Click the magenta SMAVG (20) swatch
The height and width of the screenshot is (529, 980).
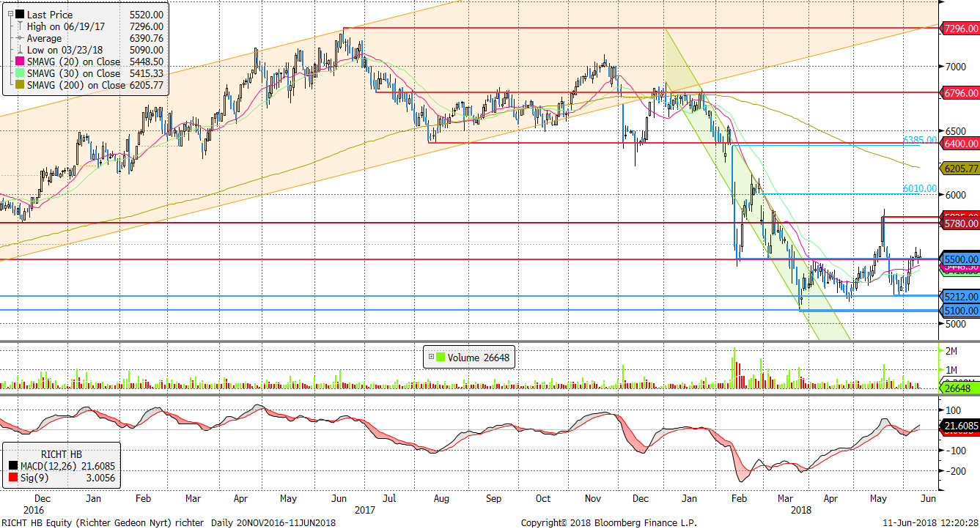pyautogui.click(x=20, y=62)
